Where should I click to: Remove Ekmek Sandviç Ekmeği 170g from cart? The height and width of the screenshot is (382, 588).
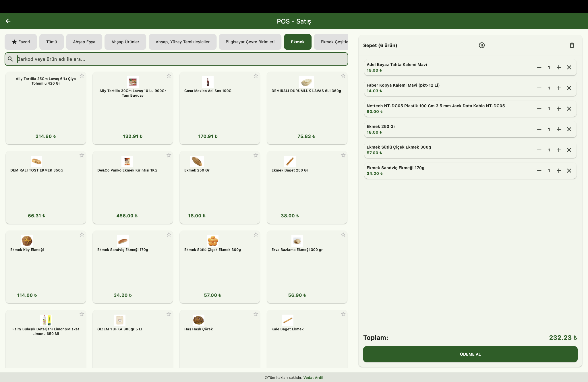tap(569, 171)
